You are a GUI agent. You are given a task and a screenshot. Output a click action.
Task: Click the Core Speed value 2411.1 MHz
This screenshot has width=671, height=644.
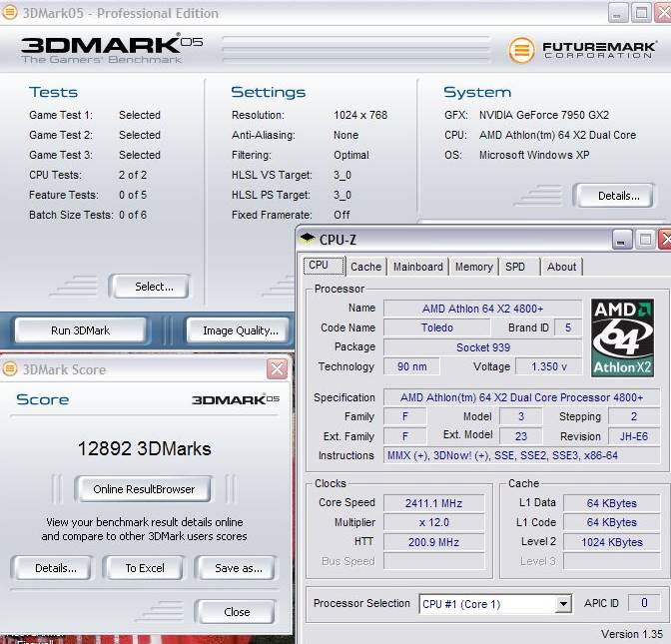click(433, 503)
